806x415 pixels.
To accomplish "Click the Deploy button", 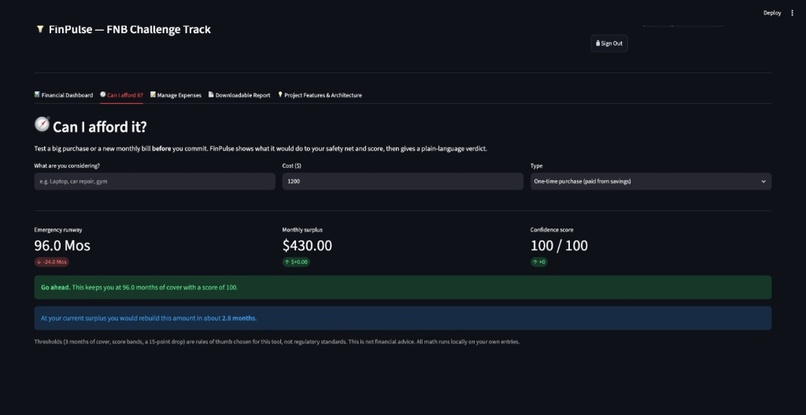I will (x=772, y=13).
